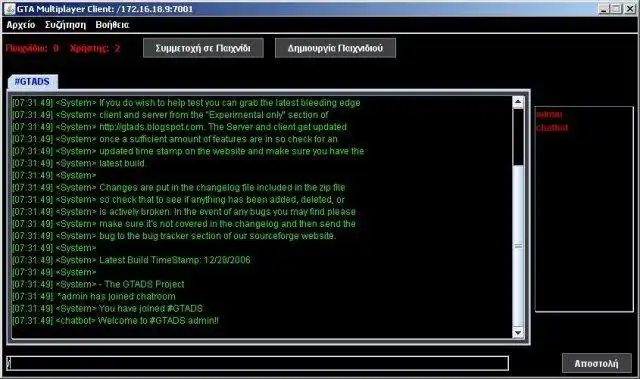The width and height of the screenshot is (640, 379).
Task: Click the chat scrollbar down arrow
Action: (x=518, y=332)
